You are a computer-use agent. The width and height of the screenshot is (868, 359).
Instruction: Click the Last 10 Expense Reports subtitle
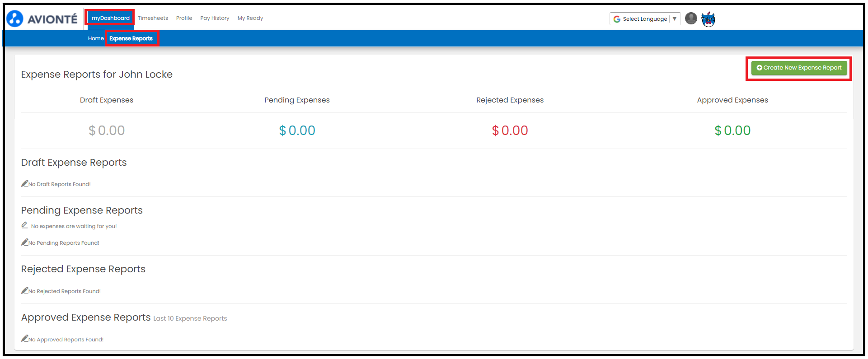tap(190, 318)
